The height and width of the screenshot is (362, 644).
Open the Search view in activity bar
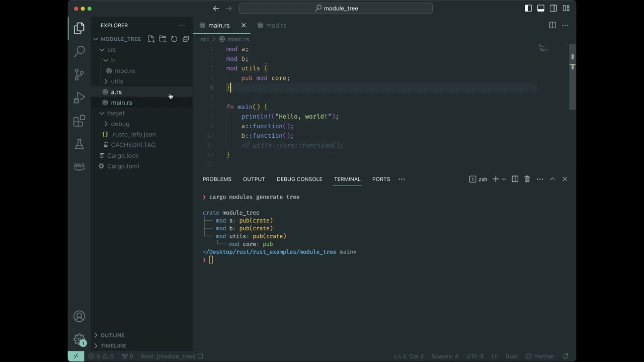coord(79,51)
